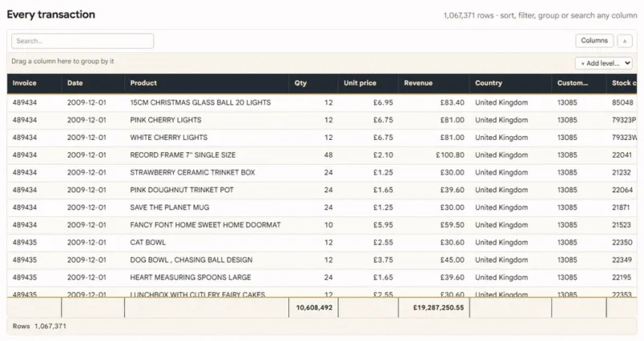Image resolution: width=644 pixels, height=341 pixels.
Task: Click customer 13085 in HEART MEASURING SPOONS row
Action: (579, 277)
